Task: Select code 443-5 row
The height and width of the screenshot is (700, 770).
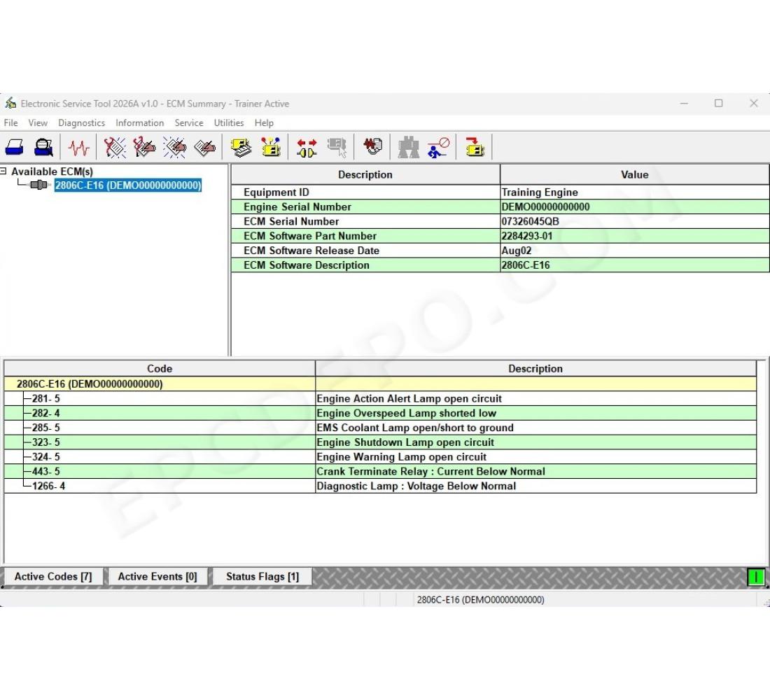Action: pos(380,471)
